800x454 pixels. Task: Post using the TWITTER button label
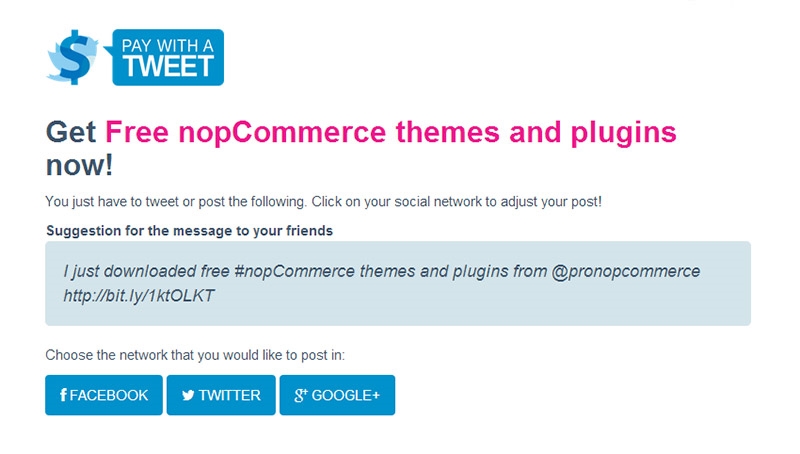(x=230, y=395)
